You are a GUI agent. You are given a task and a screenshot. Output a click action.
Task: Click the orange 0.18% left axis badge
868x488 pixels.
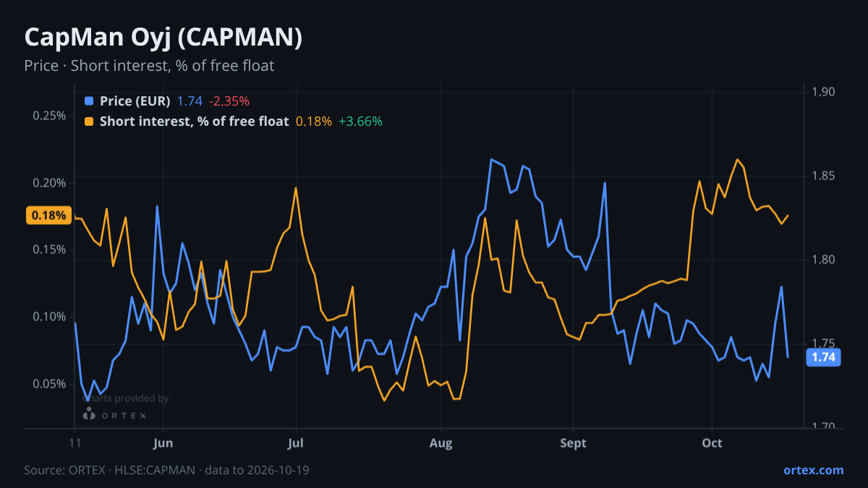49,215
